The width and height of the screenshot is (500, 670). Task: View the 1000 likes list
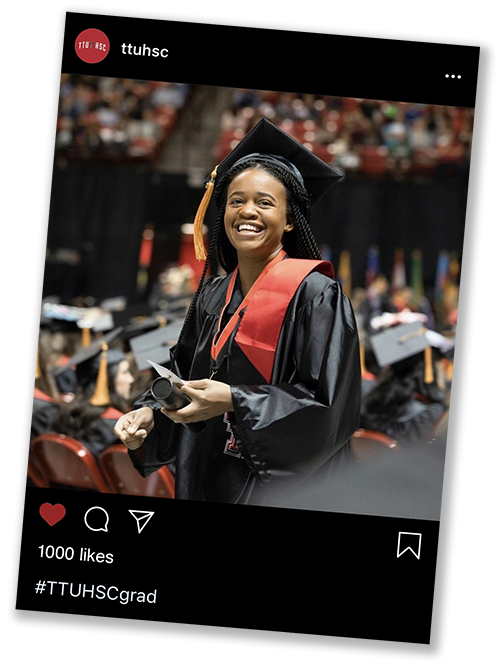coord(76,554)
